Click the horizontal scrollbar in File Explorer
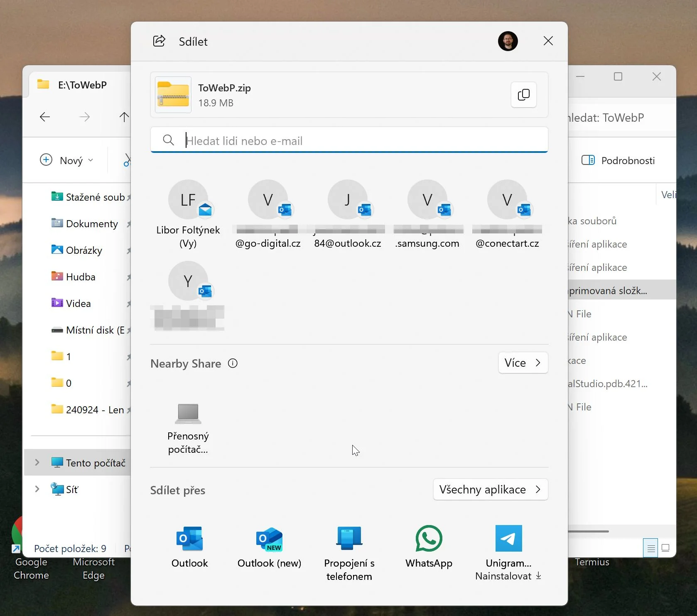 (588, 531)
